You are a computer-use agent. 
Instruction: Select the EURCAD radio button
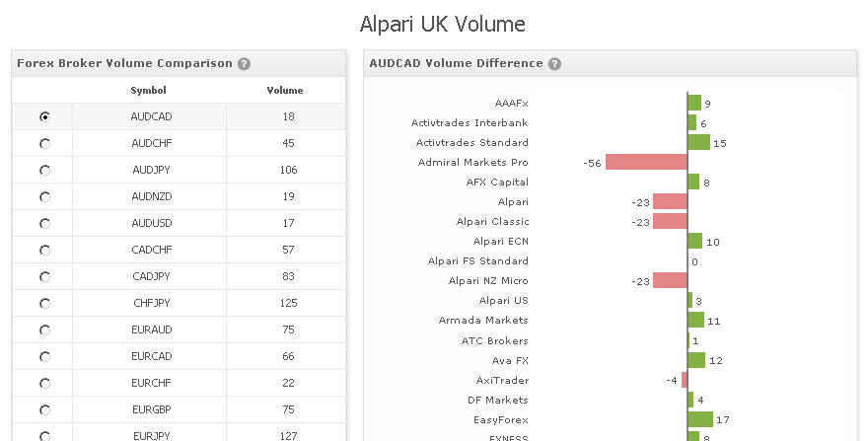click(x=44, y=356)
